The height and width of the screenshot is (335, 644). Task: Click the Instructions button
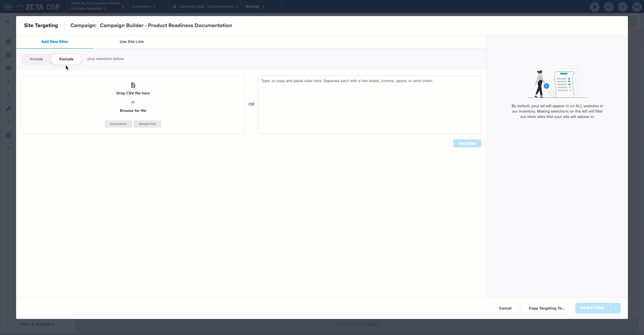[118, 124]
